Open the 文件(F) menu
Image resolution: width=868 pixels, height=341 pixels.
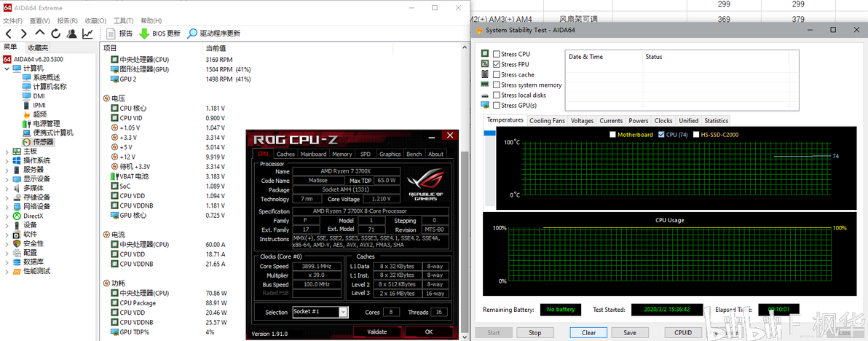tap(12, 20)
